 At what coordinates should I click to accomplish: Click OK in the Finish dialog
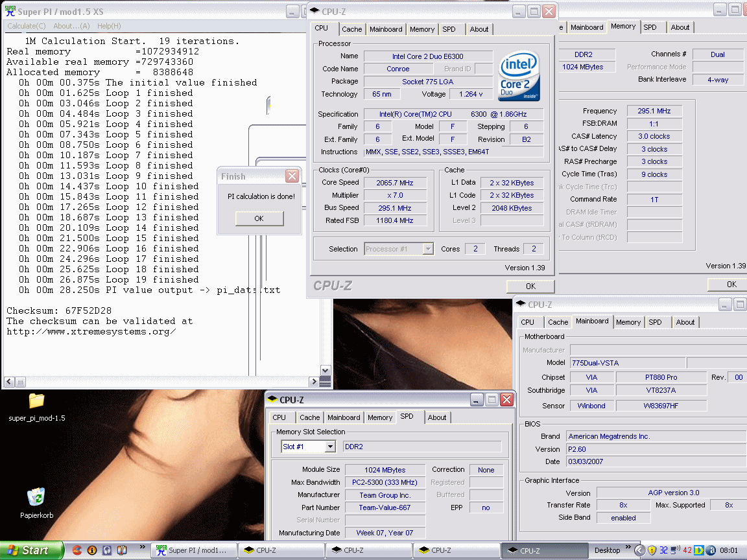click(x=259, y=218)
